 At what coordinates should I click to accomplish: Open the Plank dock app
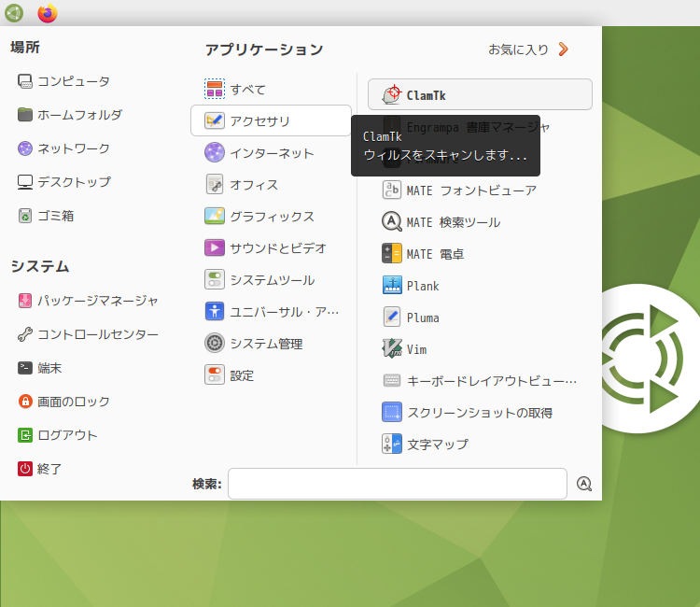point(480,286)
